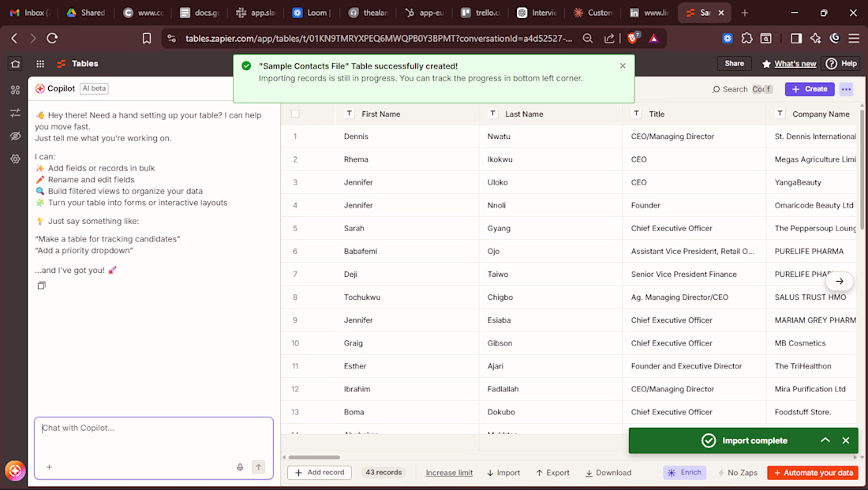Click the Tables logo icon

point(61,64)
